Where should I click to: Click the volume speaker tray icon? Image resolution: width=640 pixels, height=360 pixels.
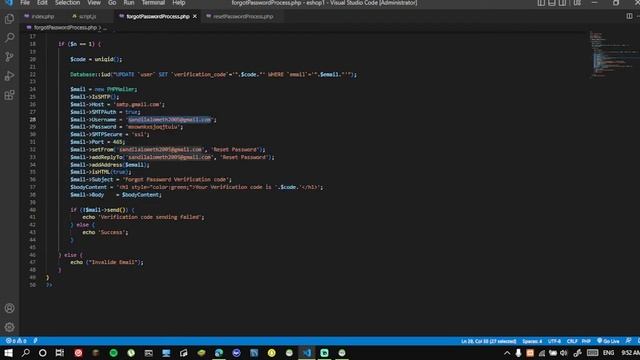point(564,353)
